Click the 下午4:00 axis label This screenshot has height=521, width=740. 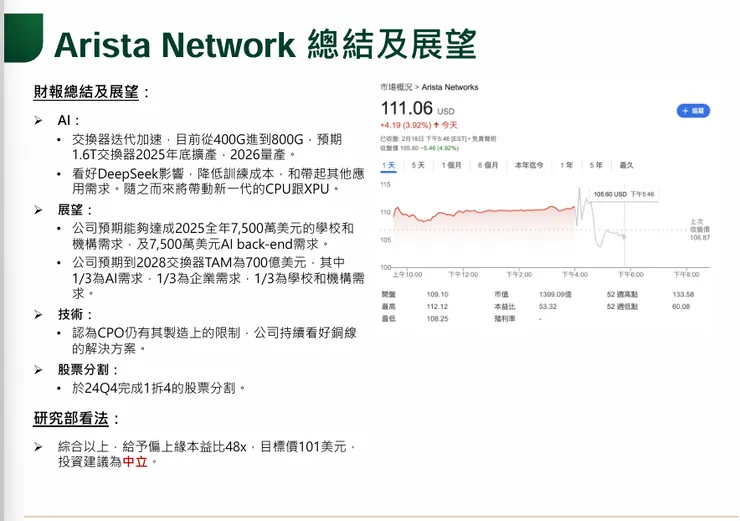click(x=574, y=275)
